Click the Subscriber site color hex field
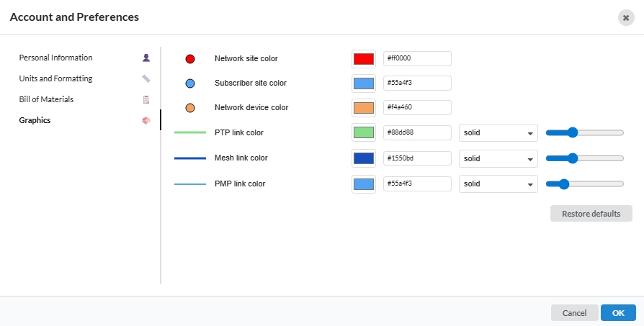The height and width of the screenshot is (326, 644). click(x=417, y=83)
